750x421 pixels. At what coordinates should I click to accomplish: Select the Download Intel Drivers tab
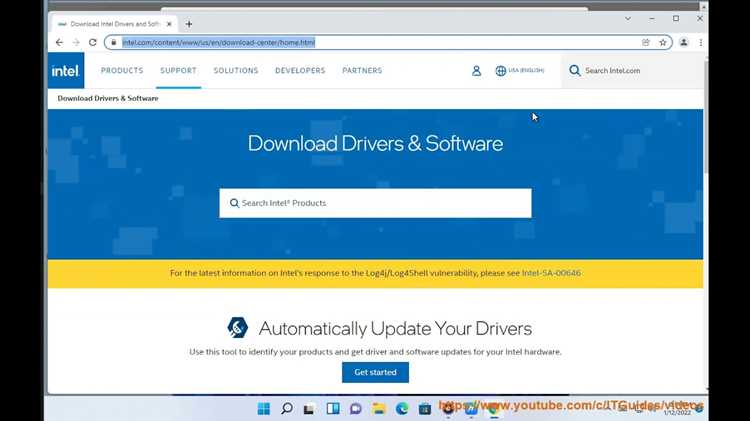point(114,24)
